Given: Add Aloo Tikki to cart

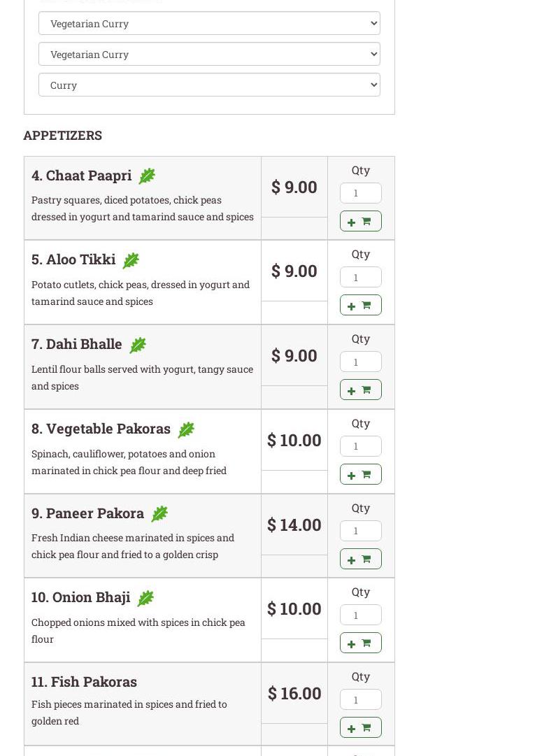Looking at the screenshot, I should point(360,305).
